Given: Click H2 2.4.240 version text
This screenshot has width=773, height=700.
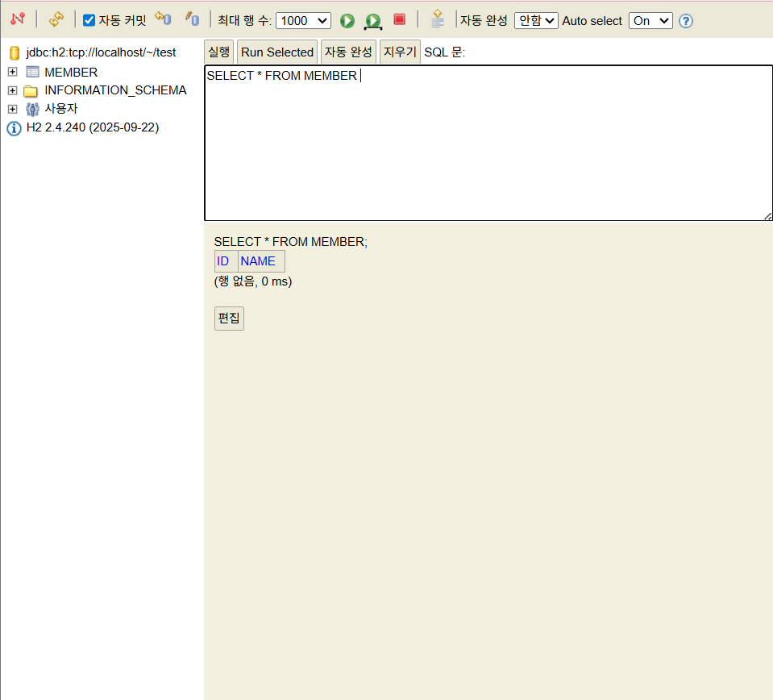Looking at the screenshot, I should 93,127.
